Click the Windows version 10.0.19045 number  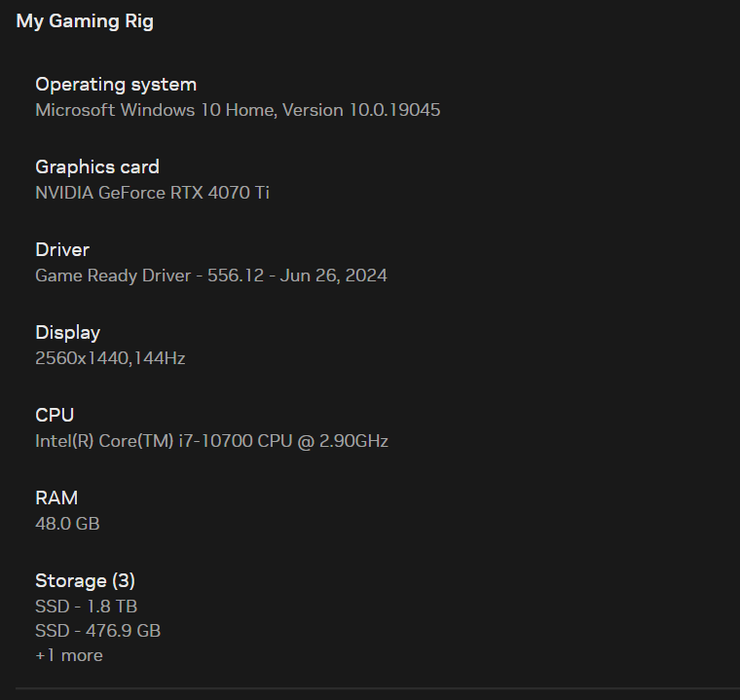click(392, 110)
